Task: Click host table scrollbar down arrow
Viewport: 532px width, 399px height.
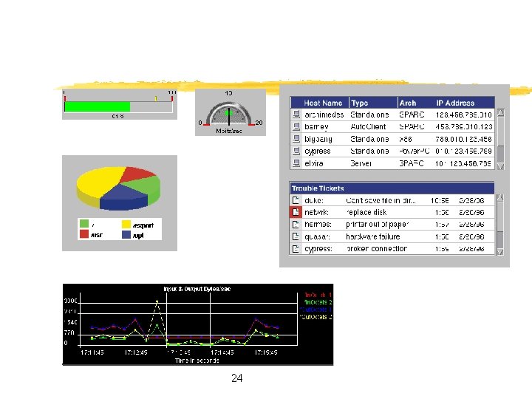Action: pyautogui.click(x=500, y=166)
